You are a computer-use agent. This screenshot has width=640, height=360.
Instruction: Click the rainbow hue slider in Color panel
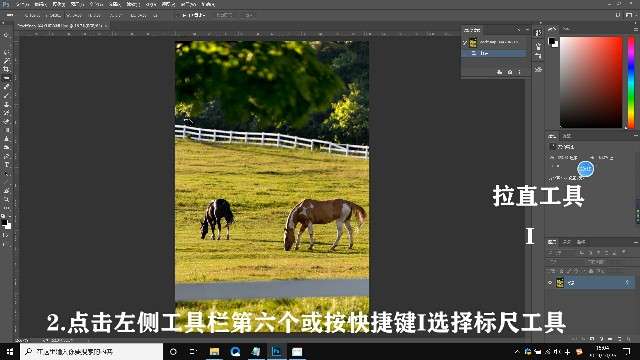pyautogui.click(x=631, y=82)
